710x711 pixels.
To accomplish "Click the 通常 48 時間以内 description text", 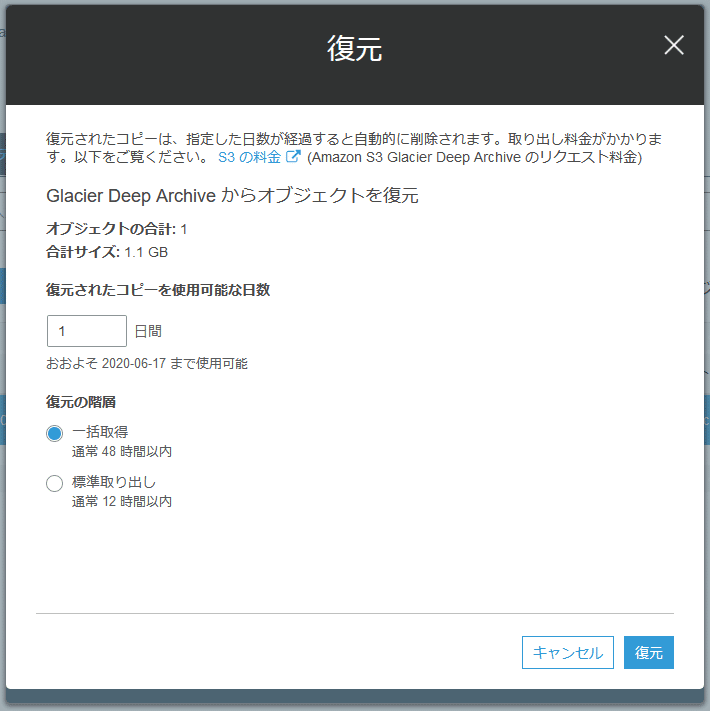I will [122, 452].
